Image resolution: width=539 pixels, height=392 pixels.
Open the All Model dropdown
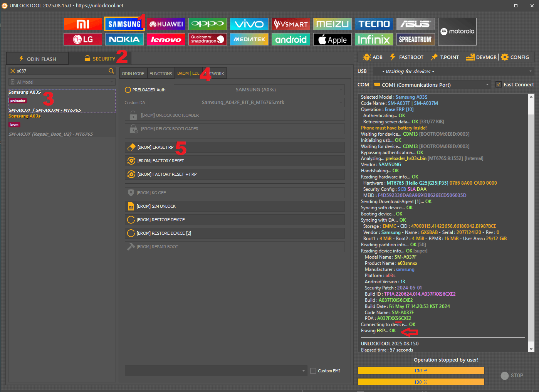pyautogui.click(x=62, y=82)
